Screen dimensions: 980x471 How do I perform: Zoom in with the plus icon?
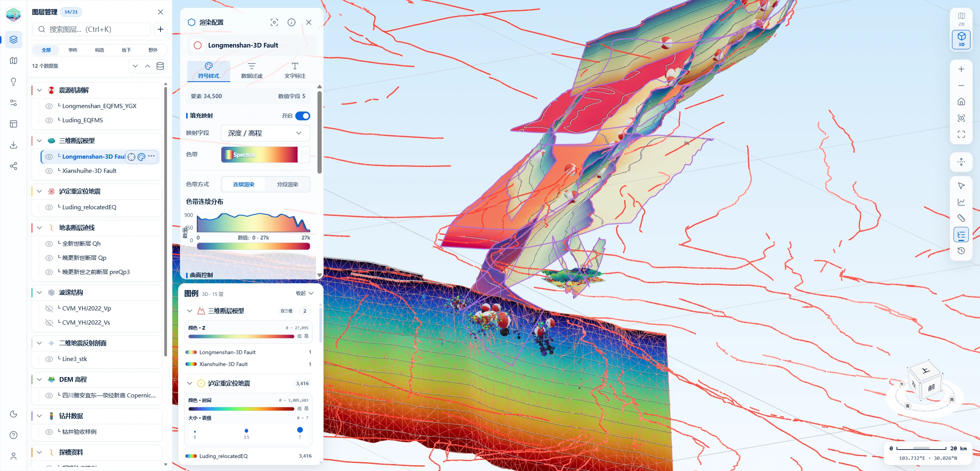coord(961,69)
